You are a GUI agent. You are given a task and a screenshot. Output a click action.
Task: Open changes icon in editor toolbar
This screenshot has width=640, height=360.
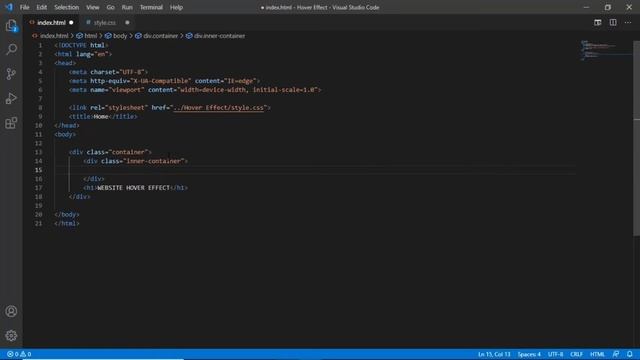(x=598, y=22)
